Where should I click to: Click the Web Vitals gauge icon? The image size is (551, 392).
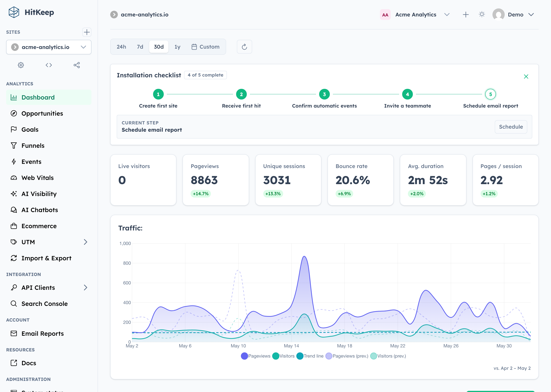tap(14, 178)
